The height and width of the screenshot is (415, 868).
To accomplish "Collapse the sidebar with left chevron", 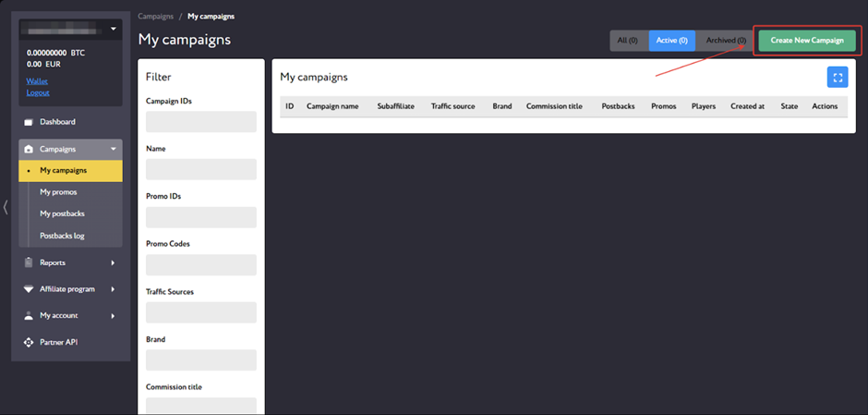I will tap(6, 207).
